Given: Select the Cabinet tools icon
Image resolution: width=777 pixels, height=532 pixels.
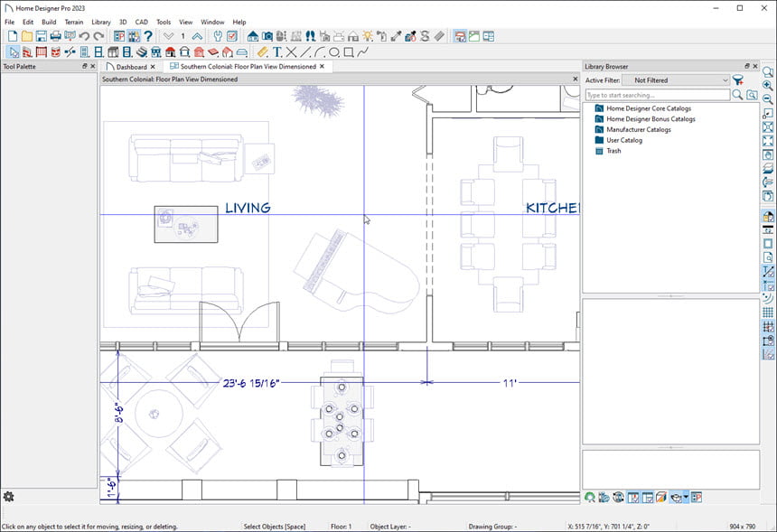Looking at the screenshot, I should [113, 52].
